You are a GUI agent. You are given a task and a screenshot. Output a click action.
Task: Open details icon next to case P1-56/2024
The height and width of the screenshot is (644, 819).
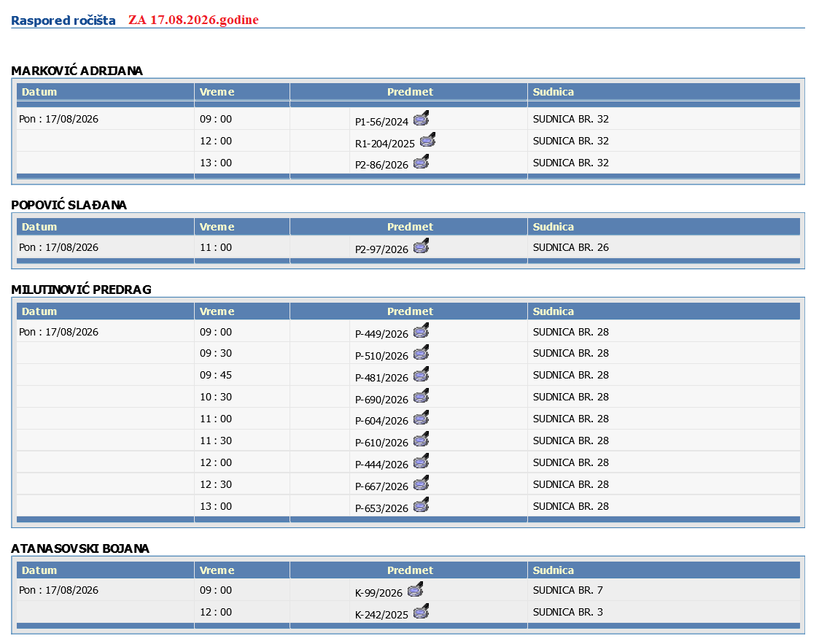[421, 119]
